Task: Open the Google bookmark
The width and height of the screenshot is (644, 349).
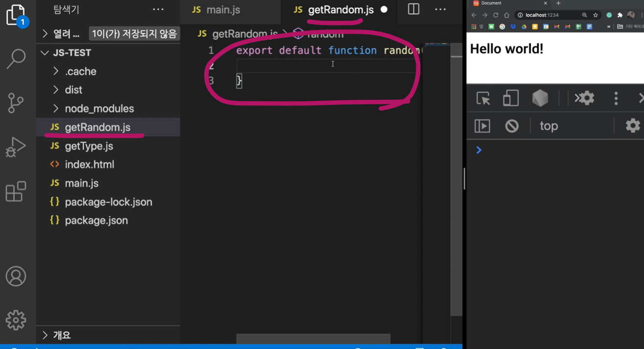Action: pyautogui.click(x=502, y=26)
